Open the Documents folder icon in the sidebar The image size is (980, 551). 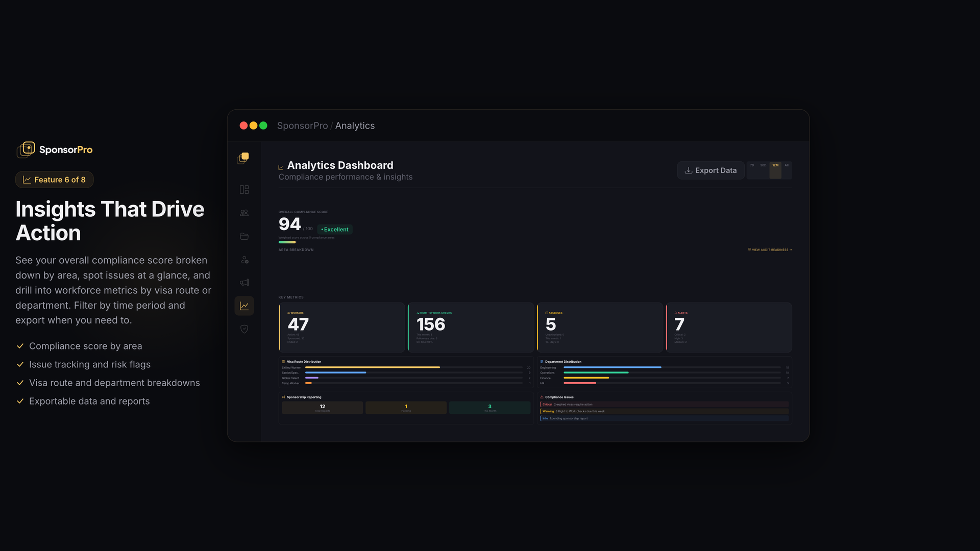point(244,236)
